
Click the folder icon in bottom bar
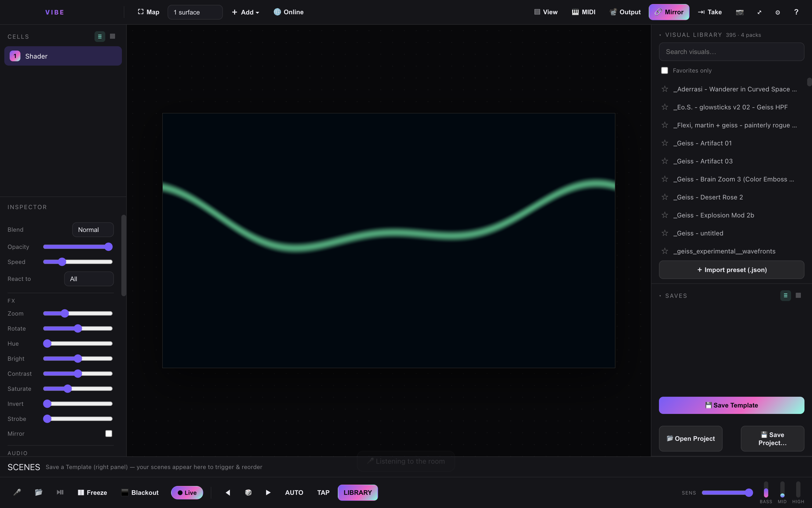39,492
